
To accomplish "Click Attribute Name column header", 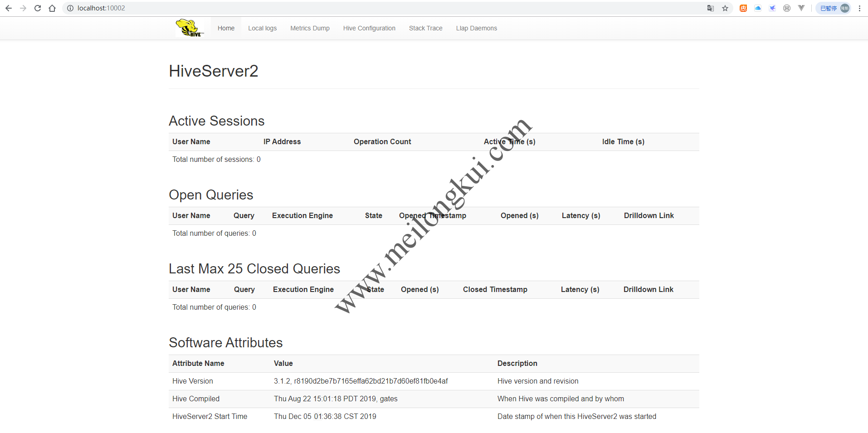I will [198, 363].
